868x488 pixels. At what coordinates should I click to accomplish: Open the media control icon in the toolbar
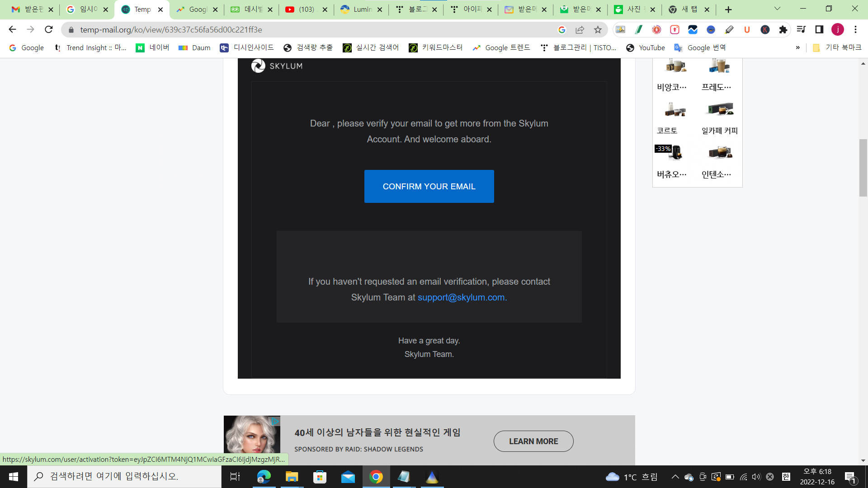tap(801, 29)
